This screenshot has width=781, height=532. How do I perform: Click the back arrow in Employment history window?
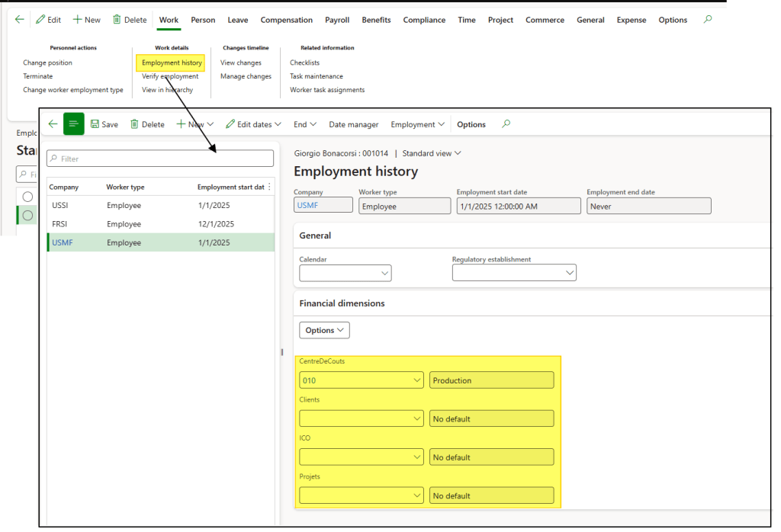(53, 124)
